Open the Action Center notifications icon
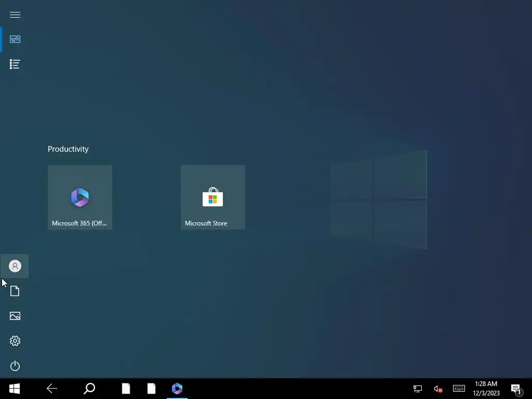The height and width of the screenshot is (399, 532). click(x=516, y=389)
